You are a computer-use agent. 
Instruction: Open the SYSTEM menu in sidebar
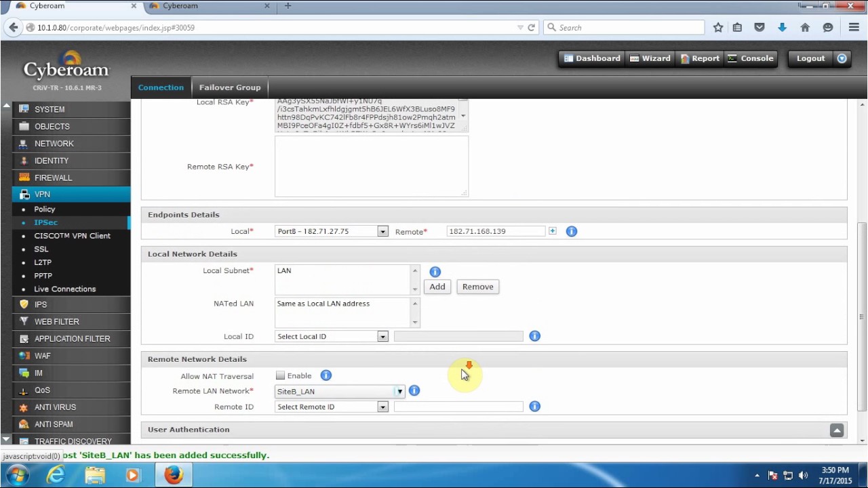[71, 109]
